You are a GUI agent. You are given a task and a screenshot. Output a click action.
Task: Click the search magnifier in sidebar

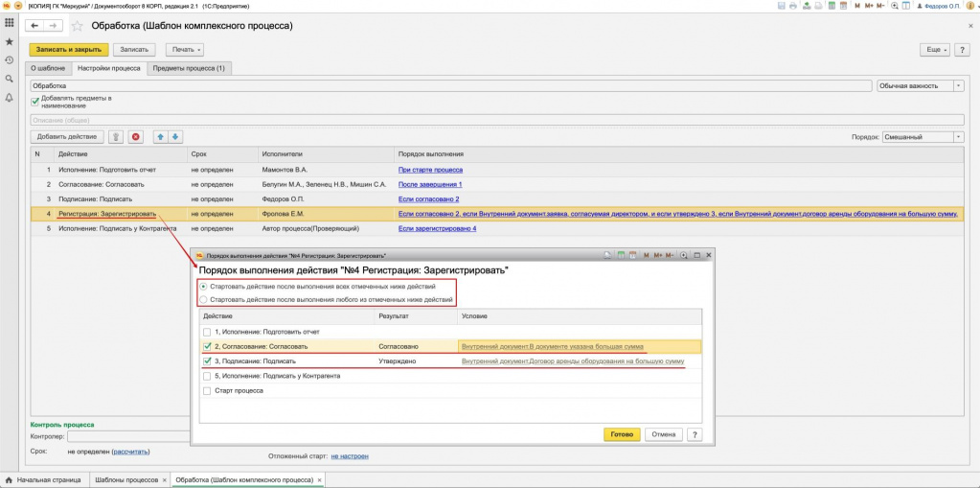point(9,79)
